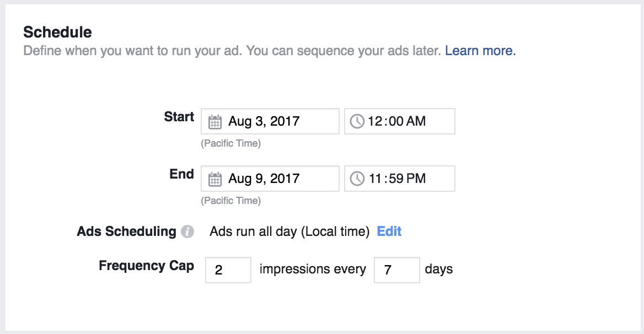The width and height of the screenshot is (644, 334).
Task: Click PM in the End time field
Action: [x=416, y=179]
